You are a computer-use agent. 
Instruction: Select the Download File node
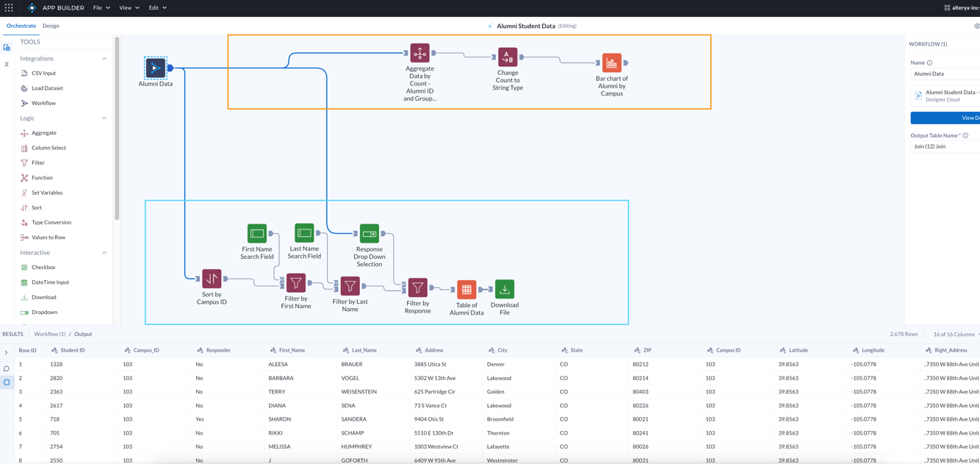tap(504, 289)
